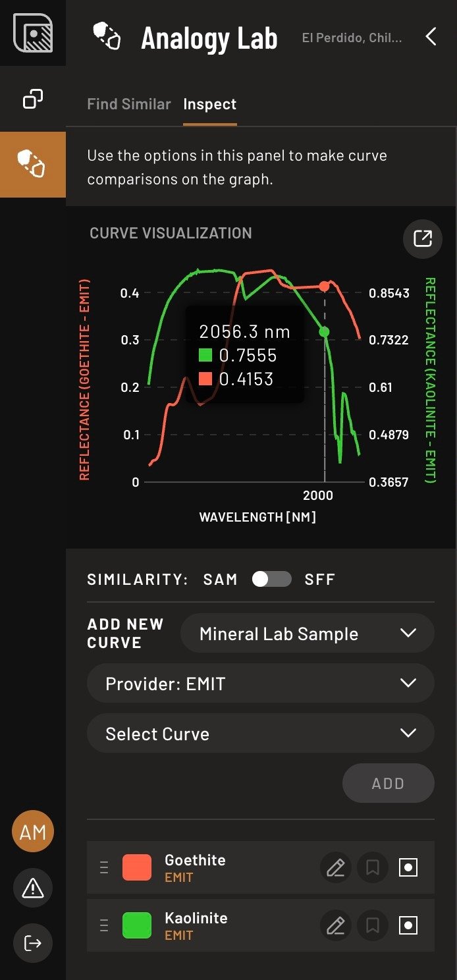Click the Analogy Lab title
The image size is (457, 980).
(x=209, y=38)
